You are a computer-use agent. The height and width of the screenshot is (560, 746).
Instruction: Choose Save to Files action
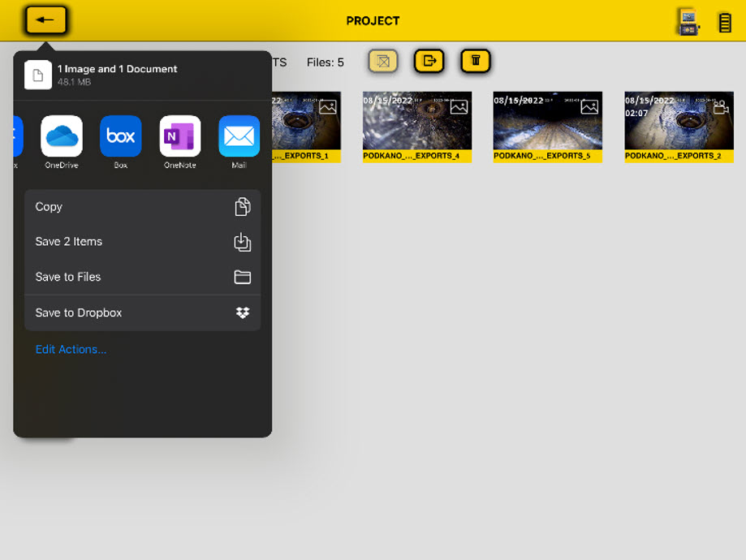(x=142, y=277)
